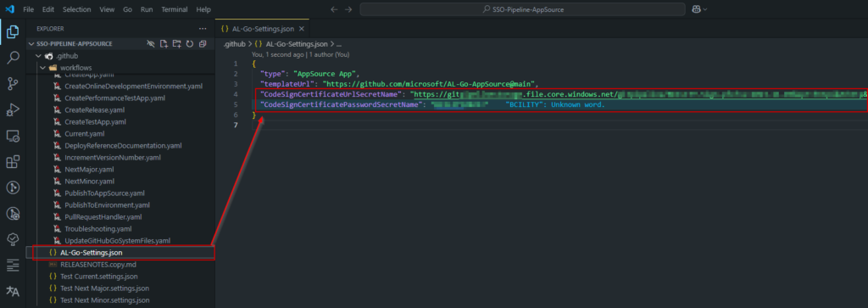Open CreateRelease.yaml file

point(95,109)
